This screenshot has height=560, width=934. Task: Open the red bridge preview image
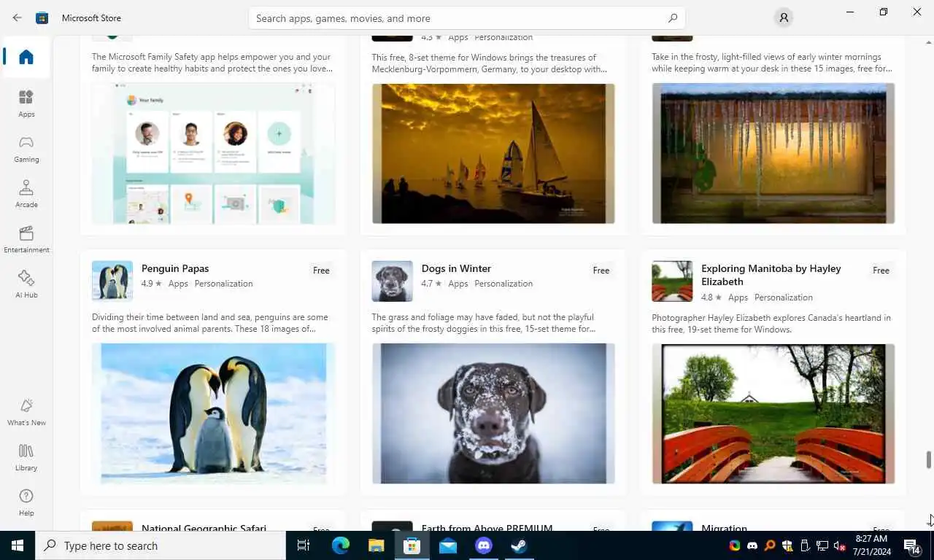pyautogui.click(x=773, y=413)
